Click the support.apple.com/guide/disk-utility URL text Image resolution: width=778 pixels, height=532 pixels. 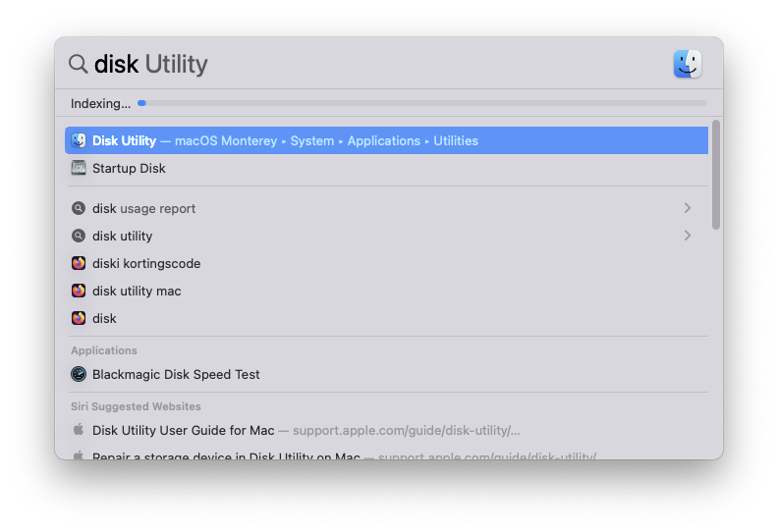(x=407, y=430)
